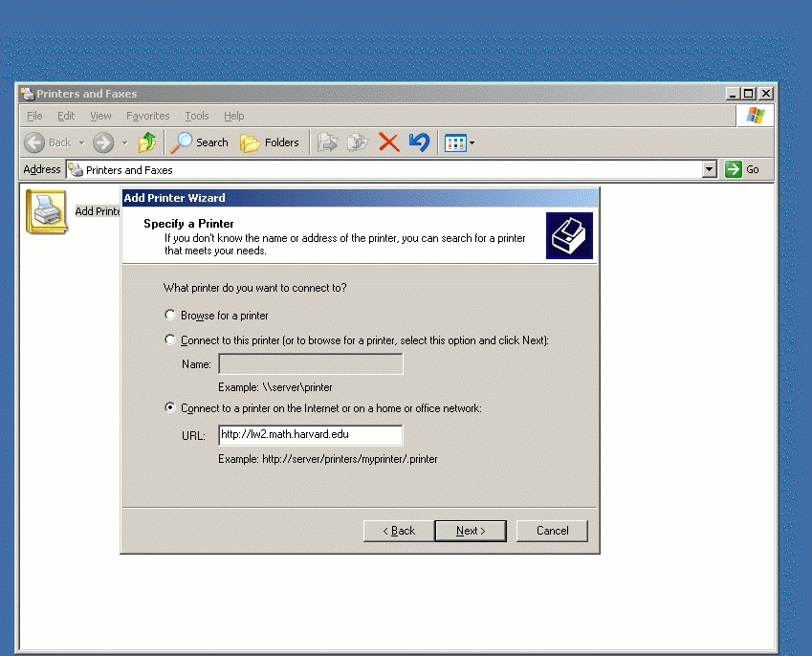
Task: Go up one folder level icon
Action: [147, 142]
